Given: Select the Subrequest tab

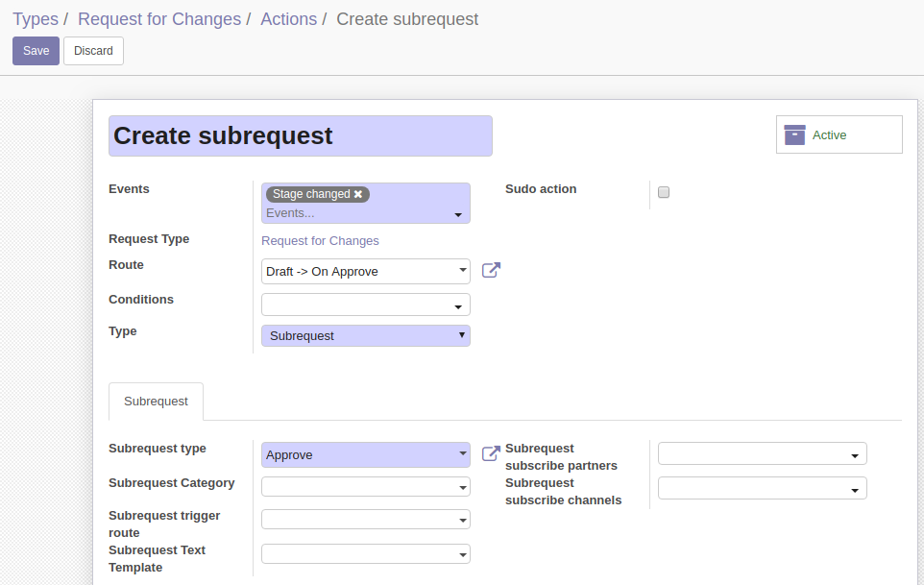Looking at the screenshot, I should [157, 402].
